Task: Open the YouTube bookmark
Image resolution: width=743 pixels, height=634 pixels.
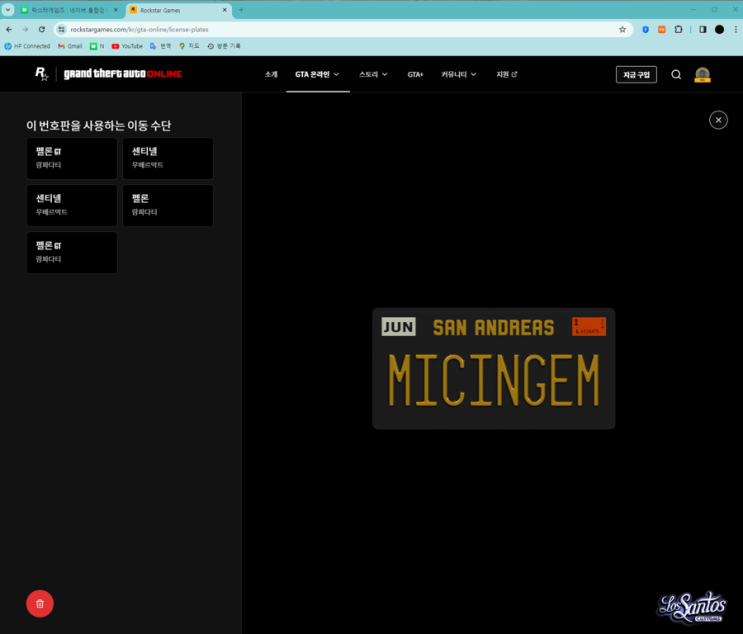Action: (x=127, y=46)
